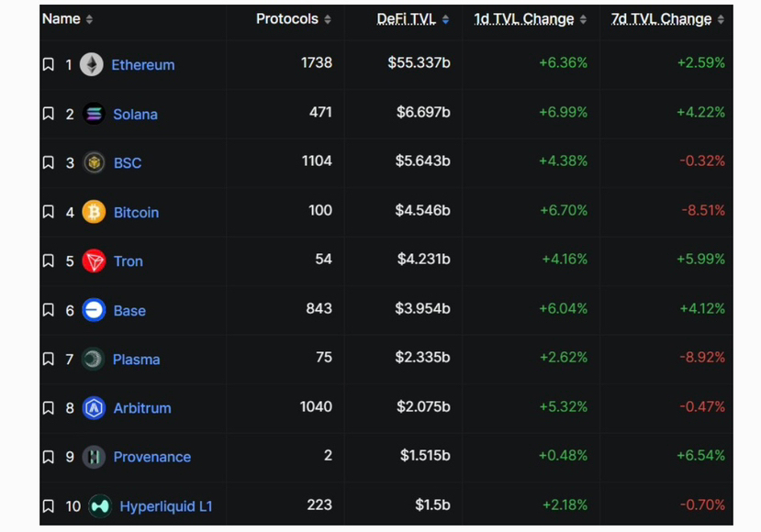The width and height of the screenshot is (761, 532).
Task: Click the Ethereum chain logo icon
Action: click(x=91, y=64)
